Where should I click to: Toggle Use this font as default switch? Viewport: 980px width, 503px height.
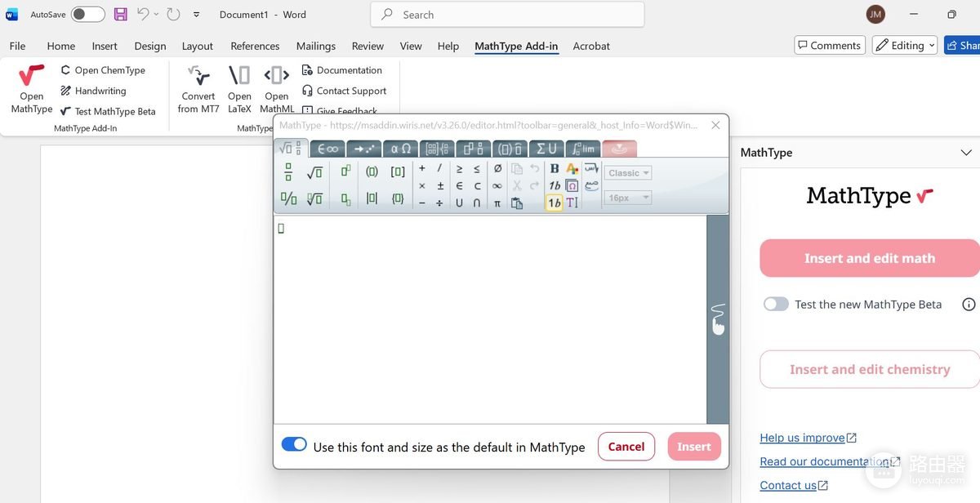click(x=294, y=445)
